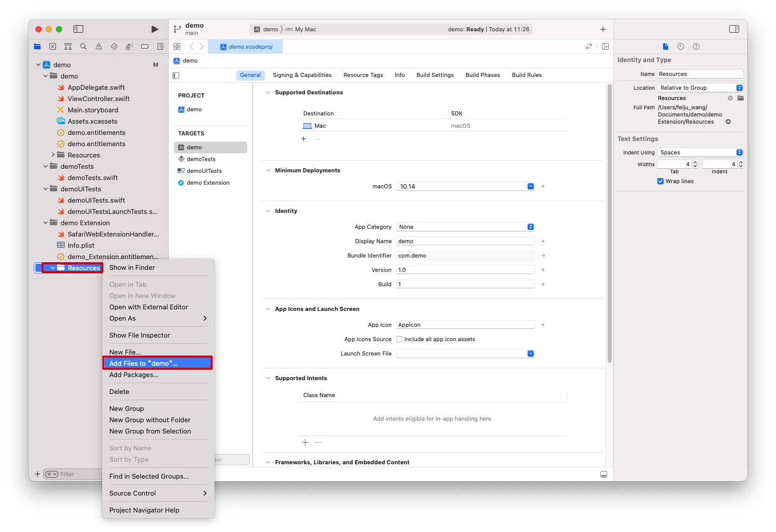
Task: Open the project navigator folder icon
Action: 37,47
